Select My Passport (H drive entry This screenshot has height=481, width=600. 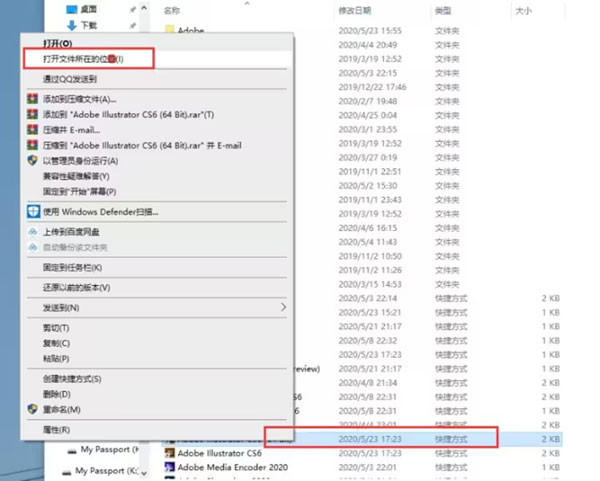pos(109,449)
